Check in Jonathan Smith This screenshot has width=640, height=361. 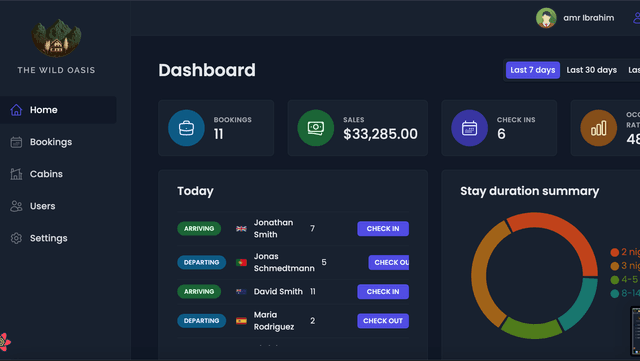coord(383,229)
